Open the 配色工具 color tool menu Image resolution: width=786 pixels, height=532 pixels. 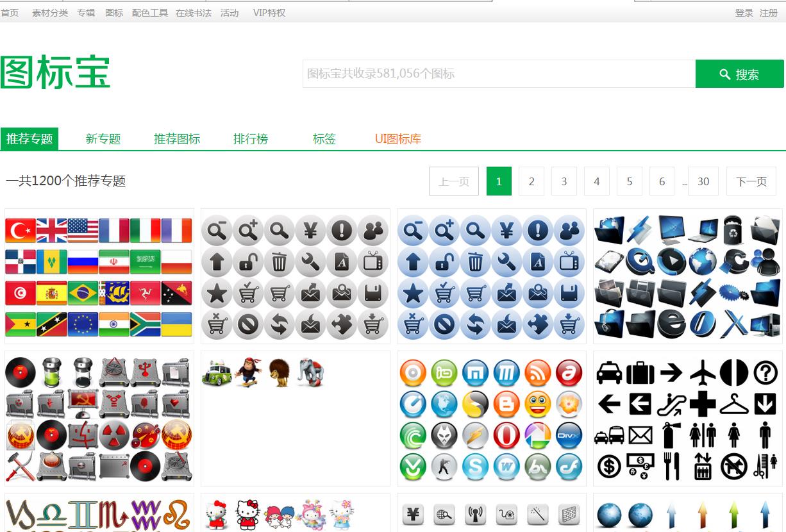click(x=150, y=13)
